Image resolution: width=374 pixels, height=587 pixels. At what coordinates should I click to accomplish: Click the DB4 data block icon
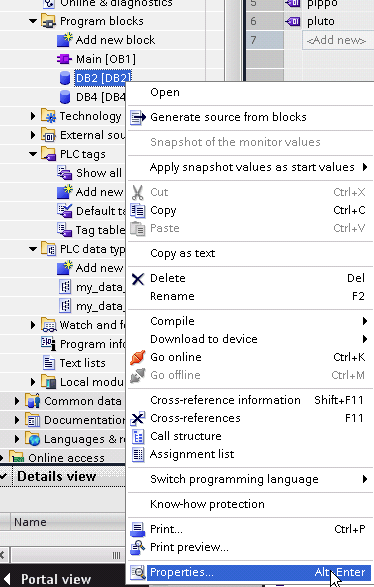(65, 97)
